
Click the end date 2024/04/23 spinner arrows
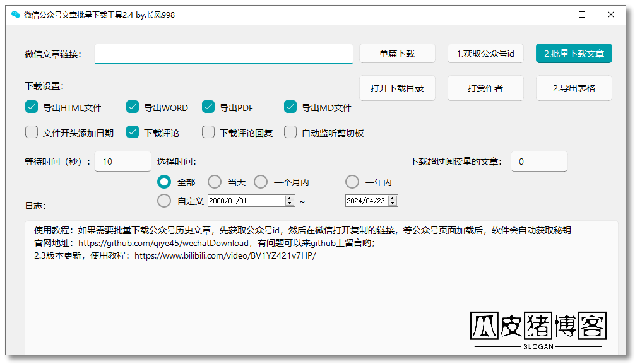[393, 201]
